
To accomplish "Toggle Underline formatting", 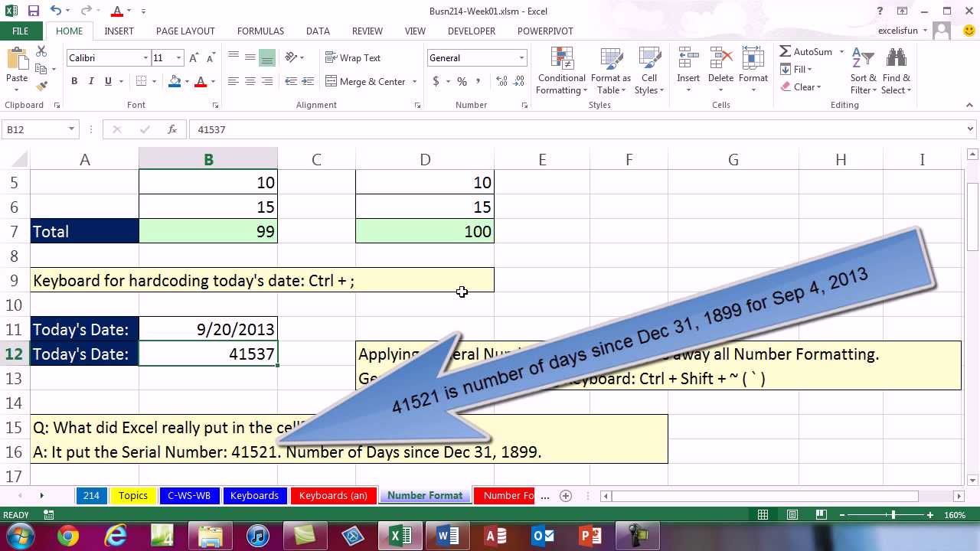I will coord(108,81).
